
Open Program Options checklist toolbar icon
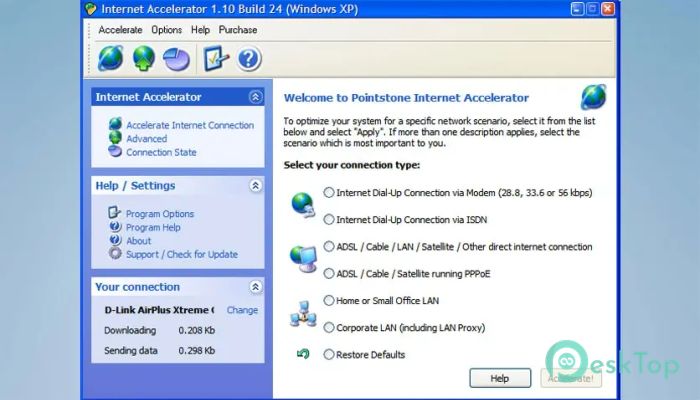(216, 58)
